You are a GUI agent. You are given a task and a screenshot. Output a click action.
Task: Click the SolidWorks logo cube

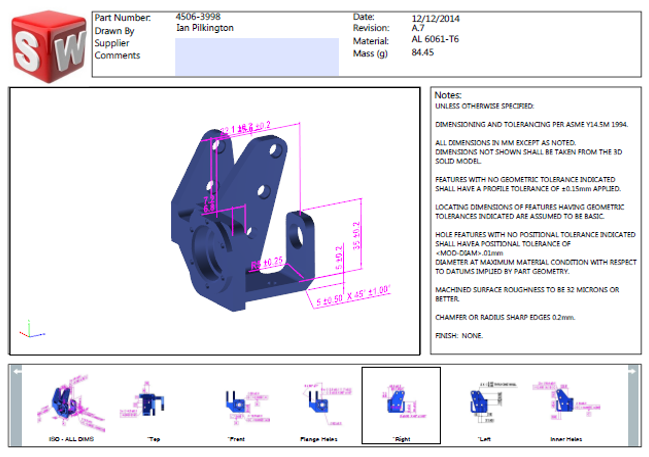click(x=45, y=44)
